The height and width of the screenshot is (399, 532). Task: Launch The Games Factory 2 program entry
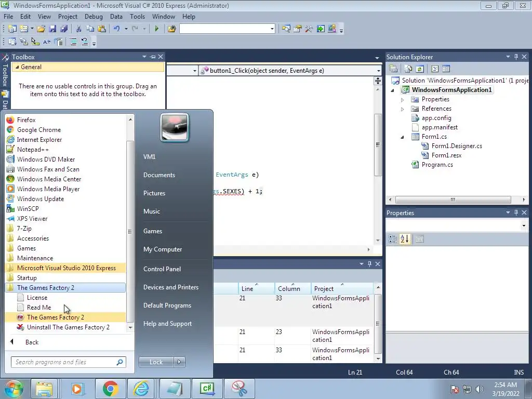tap(65, 317)
